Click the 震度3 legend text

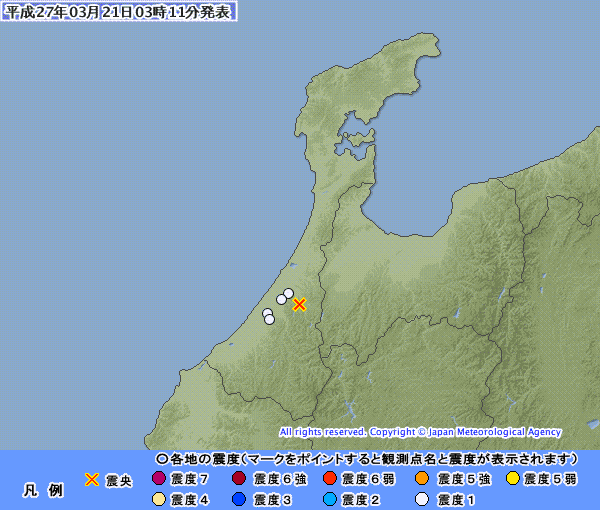point(272,500)
